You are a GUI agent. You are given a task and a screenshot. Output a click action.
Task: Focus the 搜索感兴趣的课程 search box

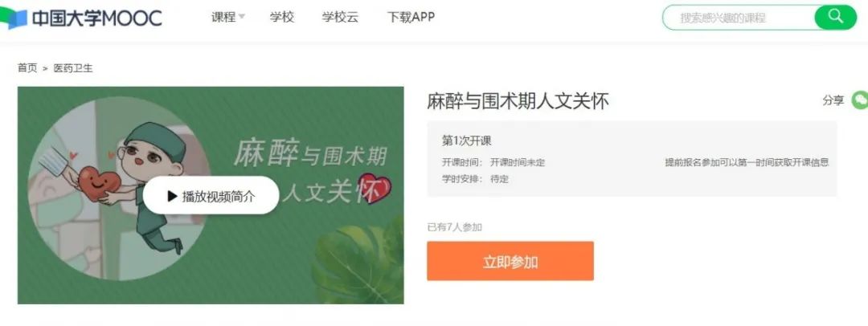pyautogui.click(x=739, y=18)
